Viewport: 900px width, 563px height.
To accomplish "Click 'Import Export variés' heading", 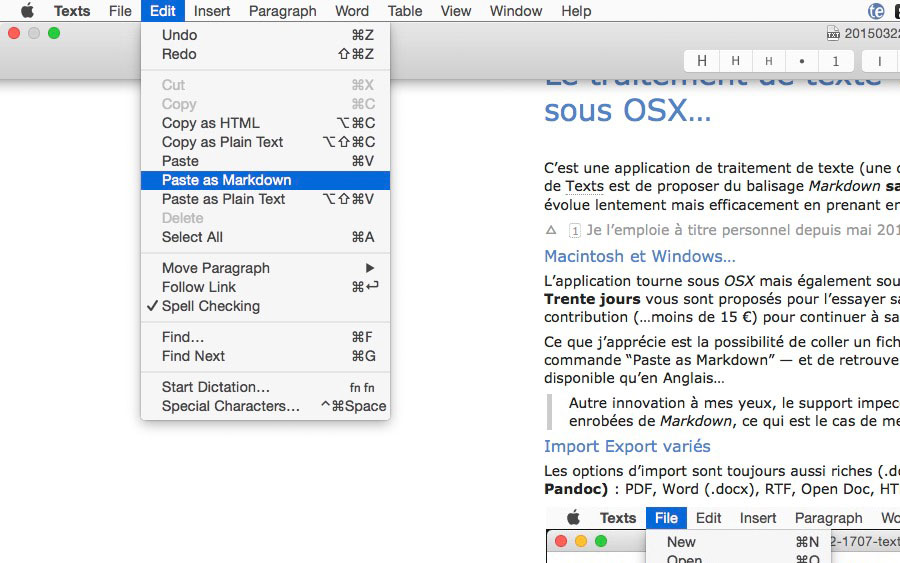I will pyautogui.click(x=627, y=446).
